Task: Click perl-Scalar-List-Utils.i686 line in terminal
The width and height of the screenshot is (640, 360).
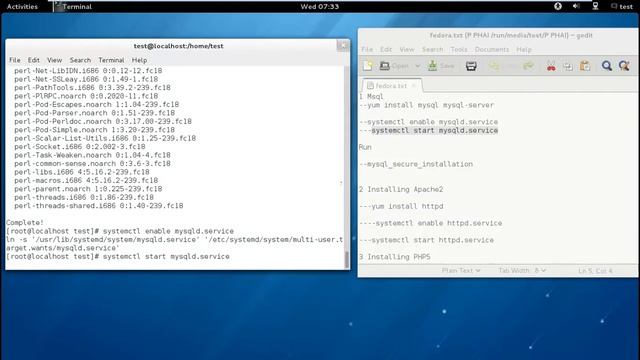Action: pyautogui.click(x=105, y=138)
